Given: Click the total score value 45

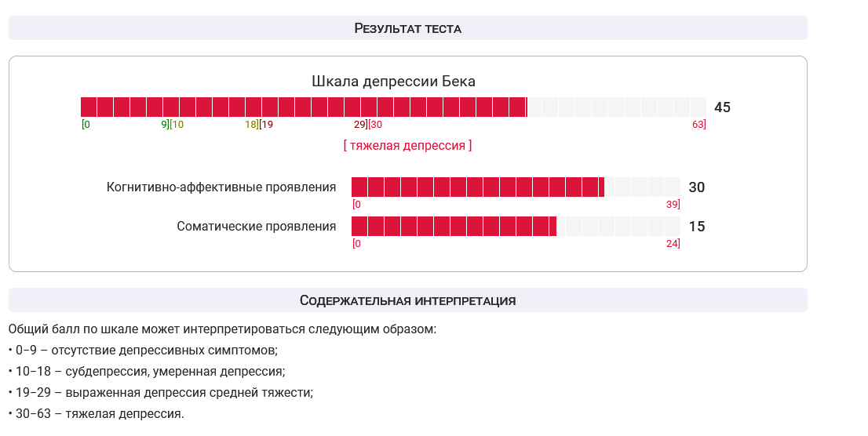Looking at the screenshot, I should point(722,107).
